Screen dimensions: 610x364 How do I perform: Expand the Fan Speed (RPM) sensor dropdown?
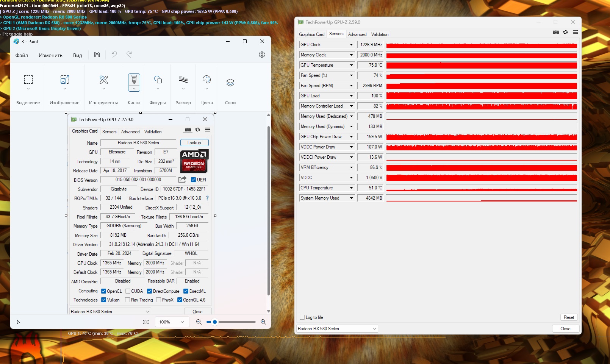[x=351, y=86]
